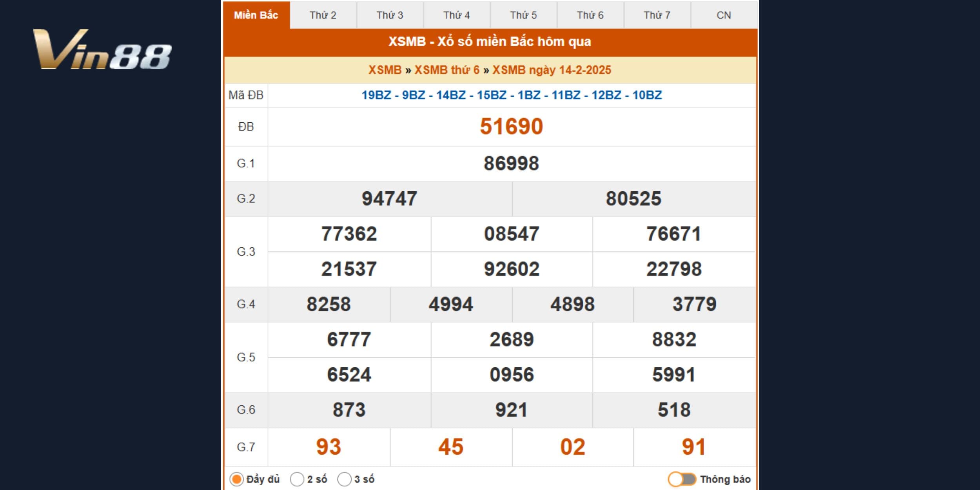Click the G.7 result number 93
The height and width of the screenshot is (490, 980).
click(328, 447)
